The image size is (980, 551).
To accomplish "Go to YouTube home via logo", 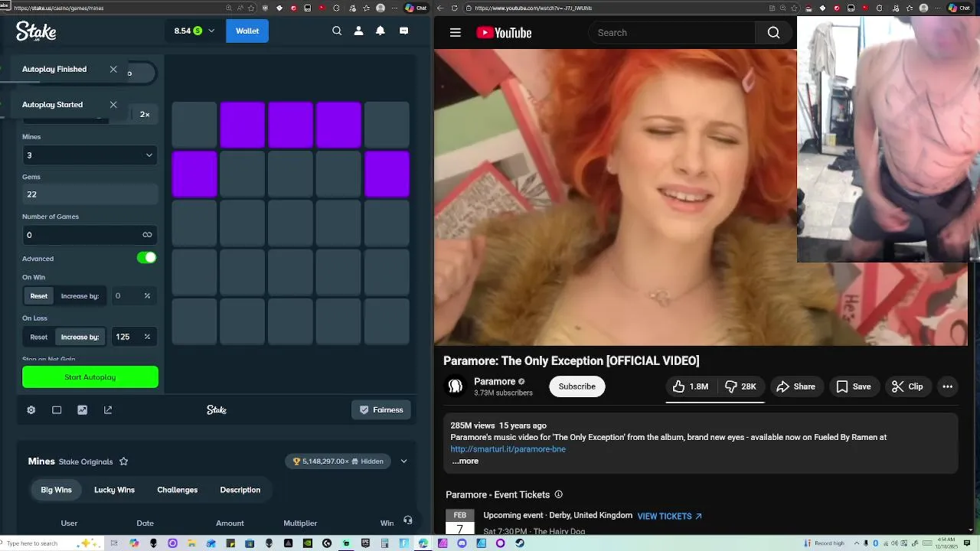I will [x=504, y=33].
